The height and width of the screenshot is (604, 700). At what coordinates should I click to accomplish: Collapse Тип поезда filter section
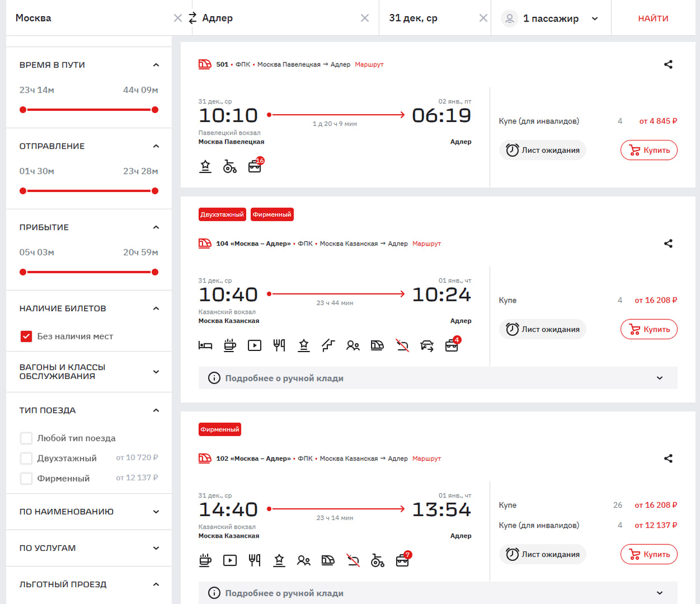click(156, 410)
